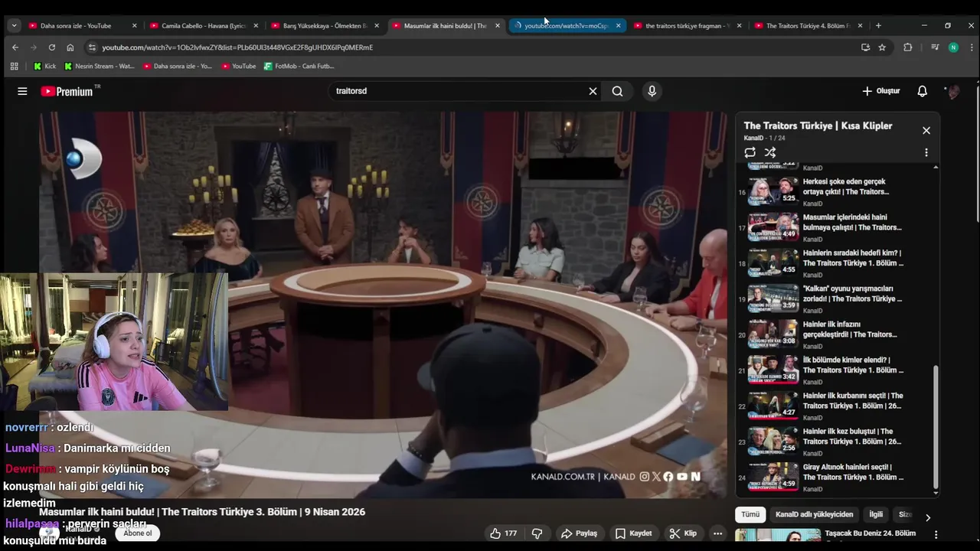Show more filter chips with right arrow
The width and height of the screenshot is (980, 551).
pyautogui.click(x=928, y=517)
